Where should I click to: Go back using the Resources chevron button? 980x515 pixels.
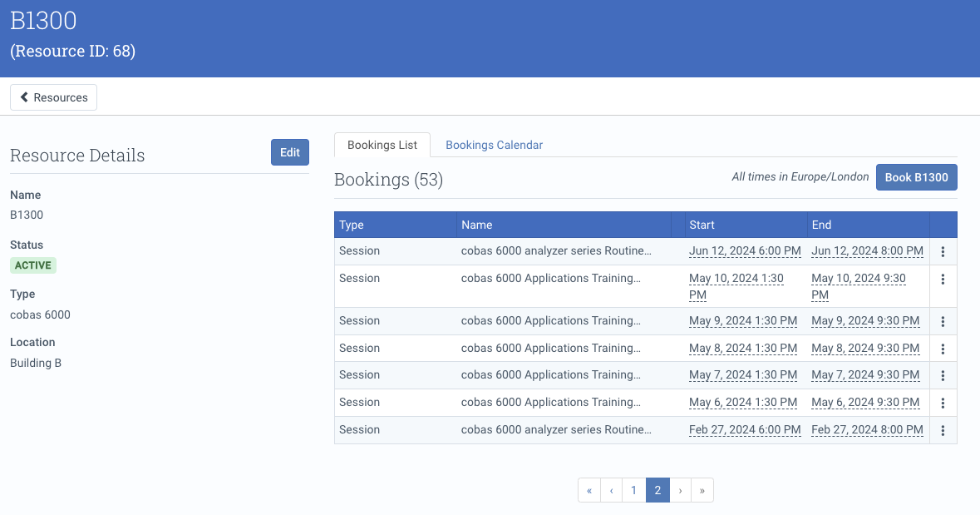click(x=54, y=97)
